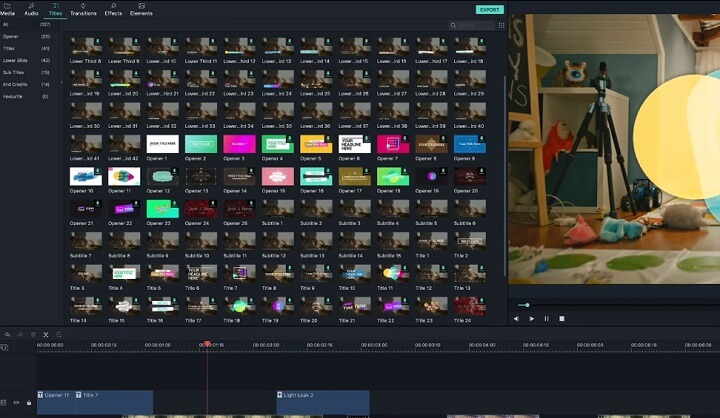Click the redo arrow in timeline toolbar
The height and width of the screenshot is (418, 720).
pos(20,335)
